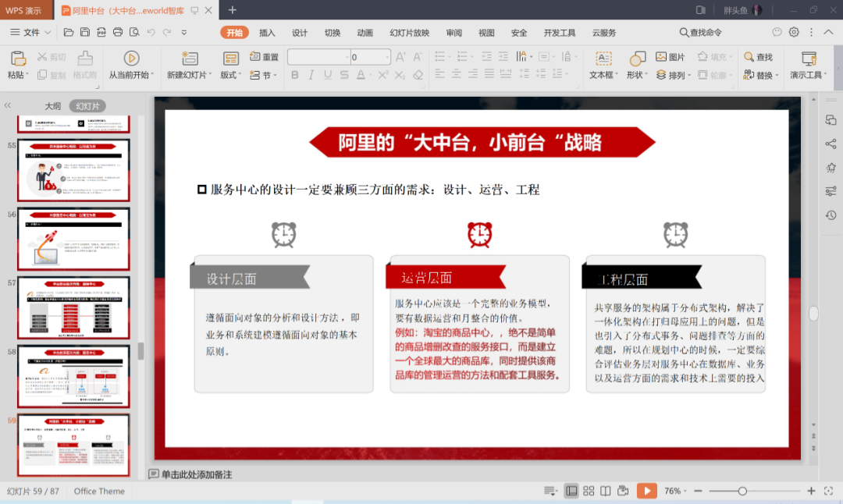Viewport: 843px width, 504px height.
Task: Decrease font size with A- icon
Action: point(418,57)
